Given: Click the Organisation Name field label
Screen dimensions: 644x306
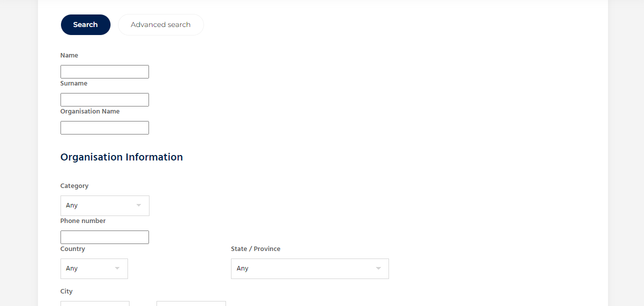Looking at the screenshot, I should [90, 111].
